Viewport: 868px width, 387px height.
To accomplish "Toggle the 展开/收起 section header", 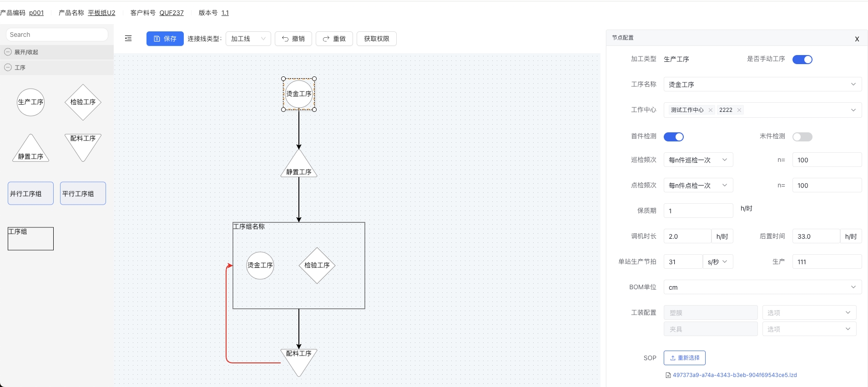I will click(x=8, y=52).
